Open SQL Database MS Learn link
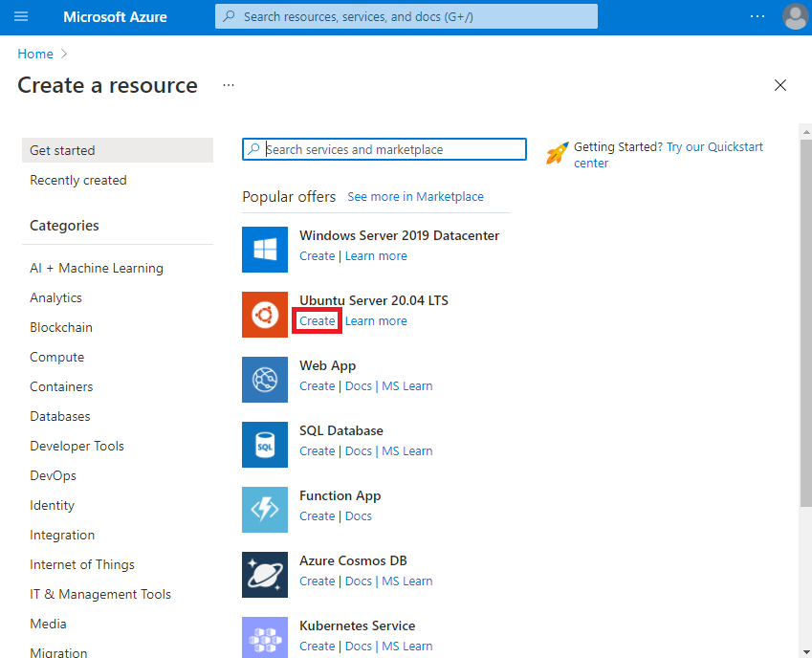Screen dimensions: 812x658 [407, 450]
